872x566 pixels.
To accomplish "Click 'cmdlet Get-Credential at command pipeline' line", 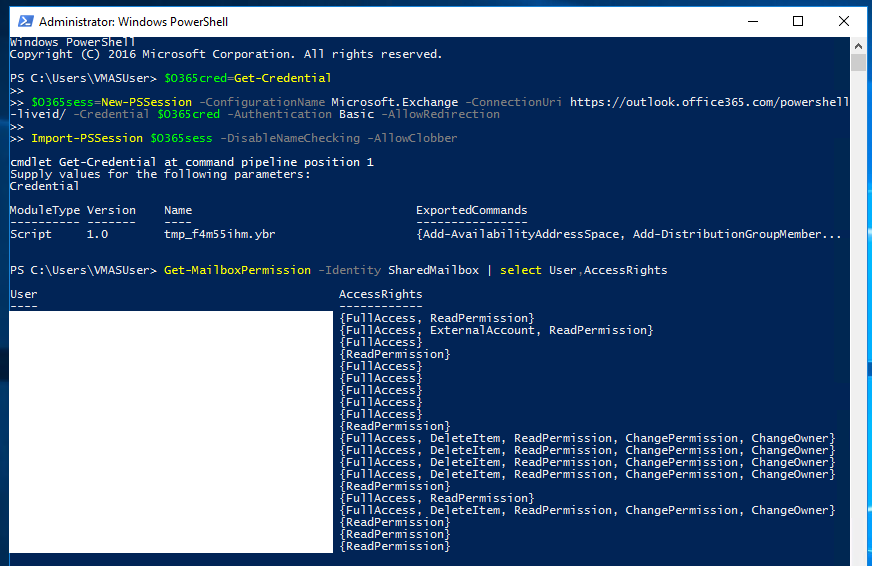I will coord(192,162).
